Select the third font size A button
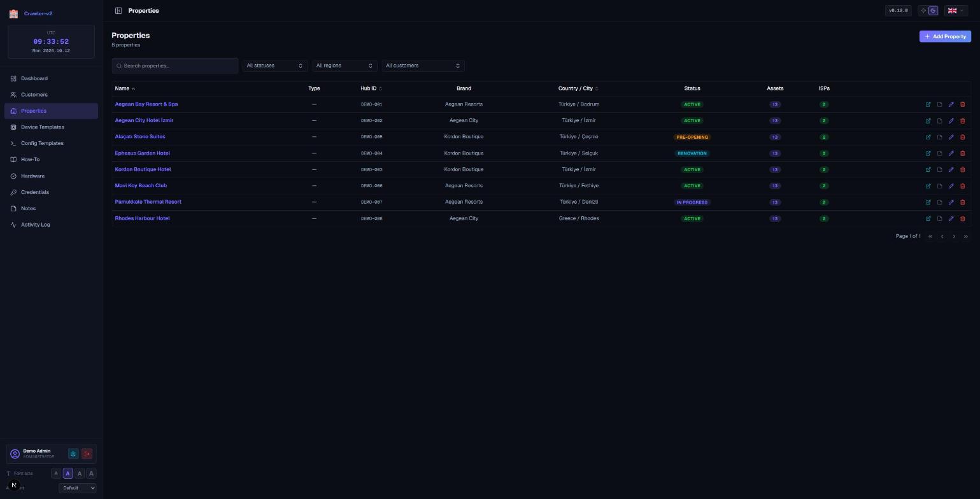Image resolution: width=980 pixels, height=499 pixels. pos(80,474)
